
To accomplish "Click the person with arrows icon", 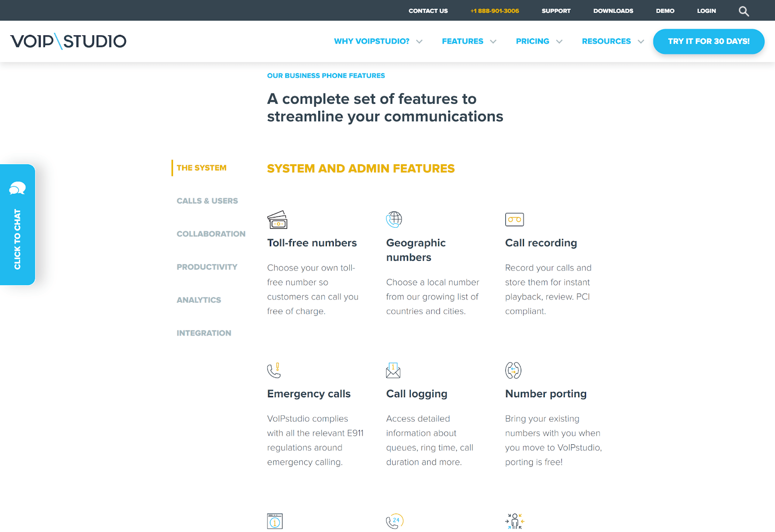I will point(515,521).
